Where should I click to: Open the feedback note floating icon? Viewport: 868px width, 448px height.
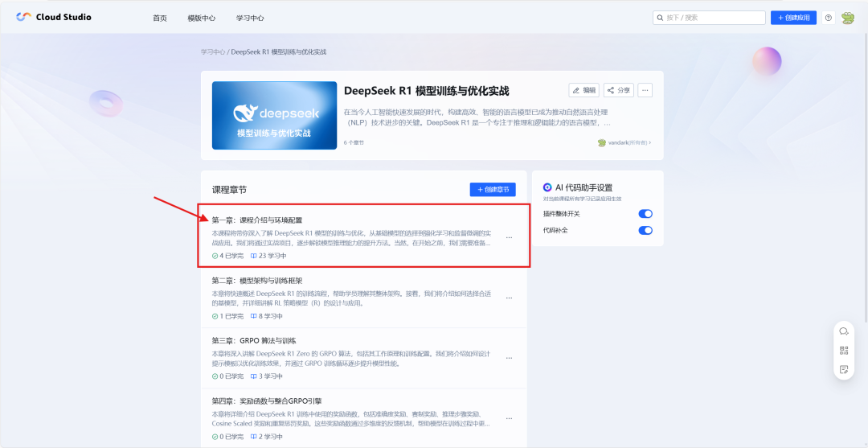click(844, 369)
